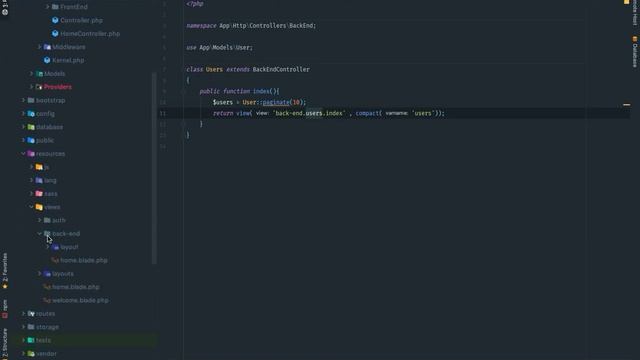640x360 pixels.
Task: Select the lang folder icon
Action: [x=39, y=180]
